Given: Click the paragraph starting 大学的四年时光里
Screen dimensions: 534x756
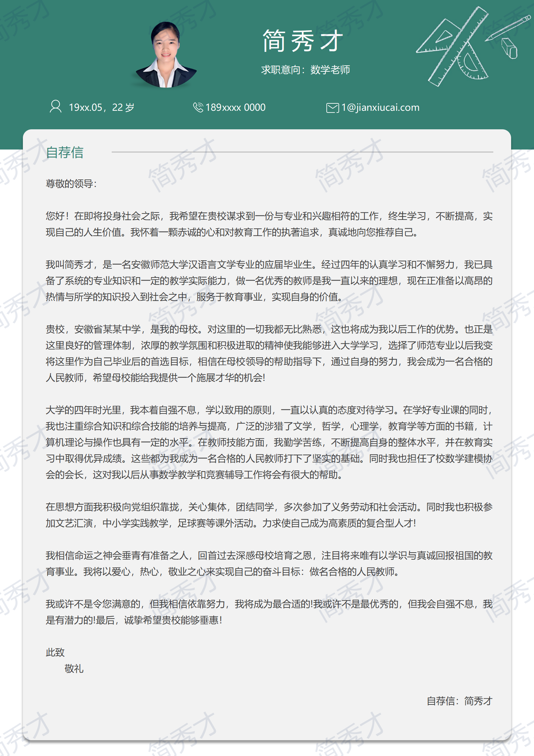Looking at the screenshot, I should (x=269, y=442).
